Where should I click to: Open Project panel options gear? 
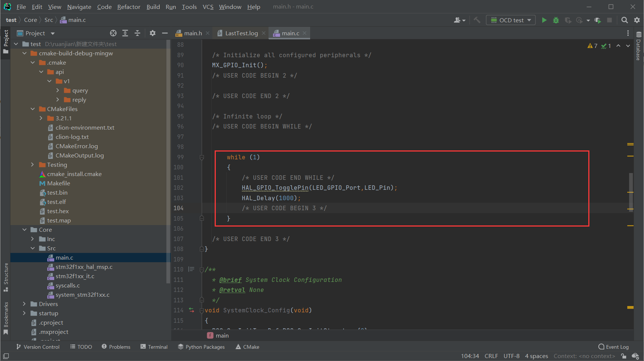click(153, 33)
